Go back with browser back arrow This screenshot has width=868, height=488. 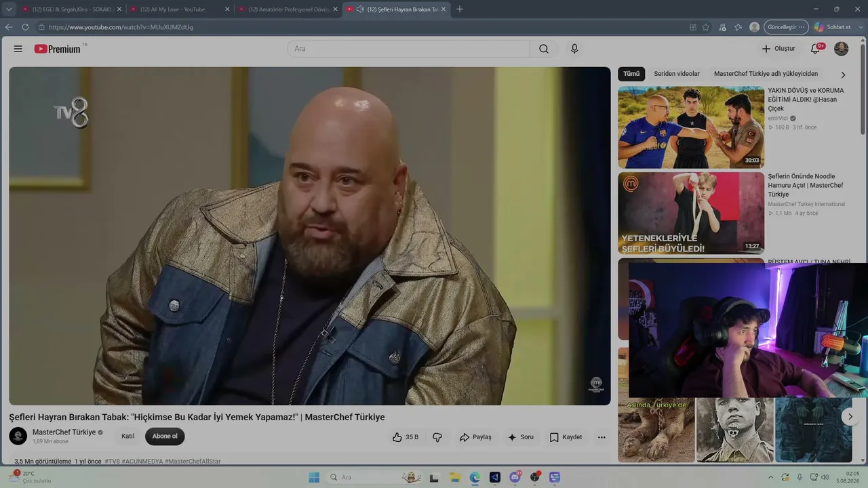pos(9,27)
